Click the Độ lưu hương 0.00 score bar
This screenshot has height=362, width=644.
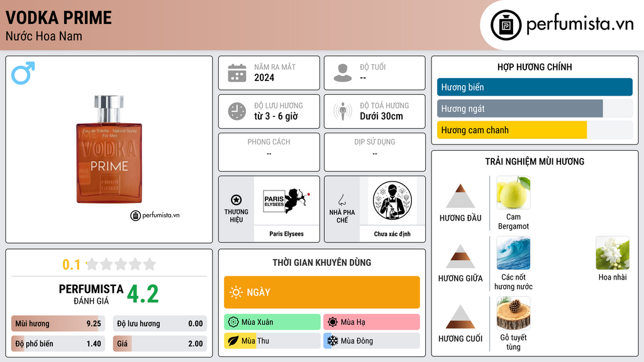click(x=160, y=324)
